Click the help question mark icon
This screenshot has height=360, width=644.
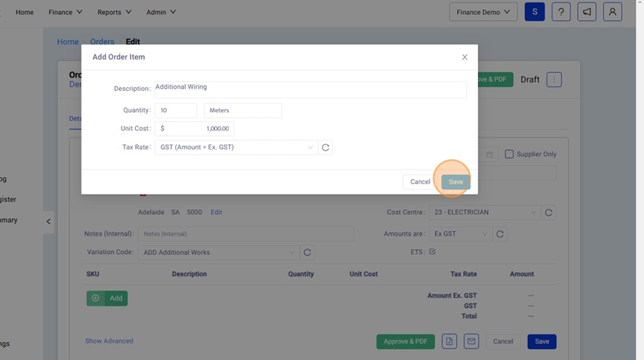click(561, 12)
